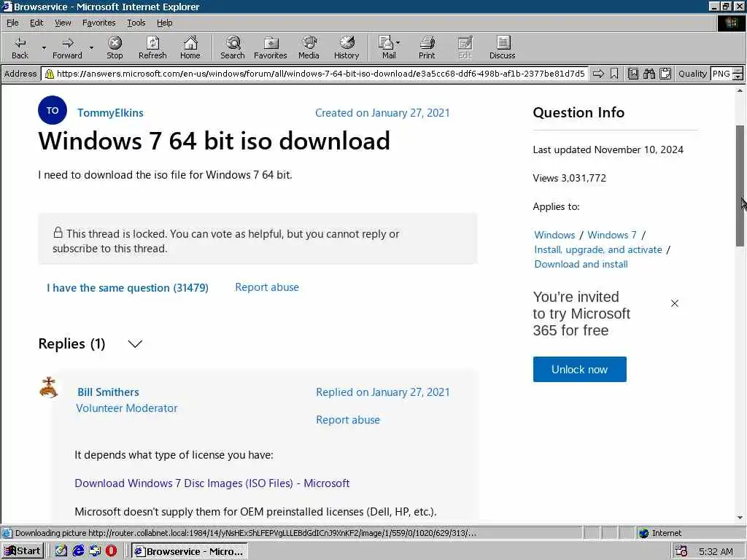Open the Back button history dropdown arrow
Screen dimensions: 747x560
pos(43,47)
